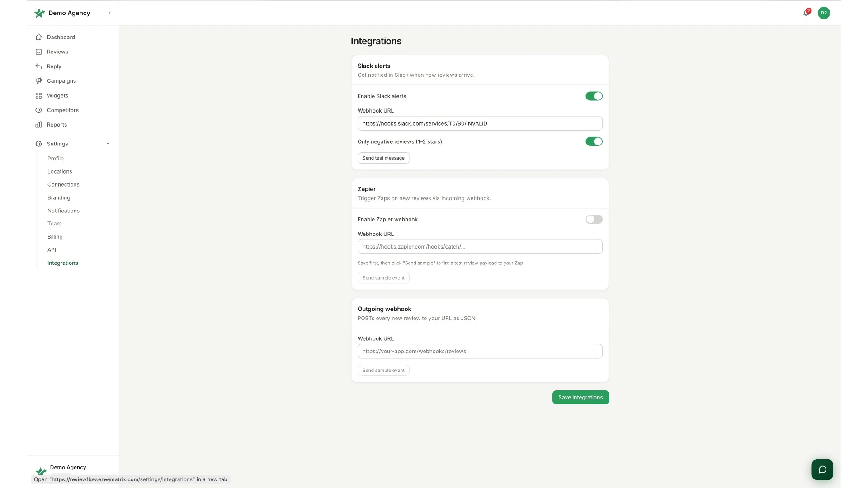Open the notifications bell icon
868x488 pixels.
click(x=806, y=13)
